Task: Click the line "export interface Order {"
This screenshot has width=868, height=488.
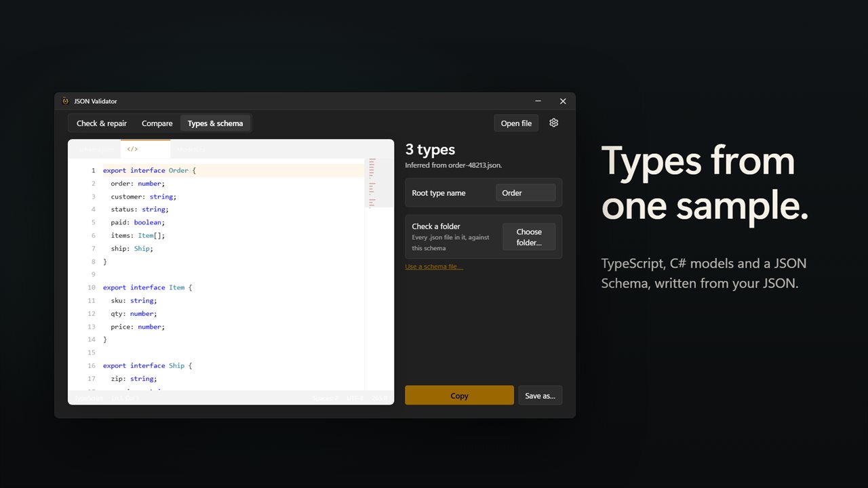Action: tap(149, 170)
